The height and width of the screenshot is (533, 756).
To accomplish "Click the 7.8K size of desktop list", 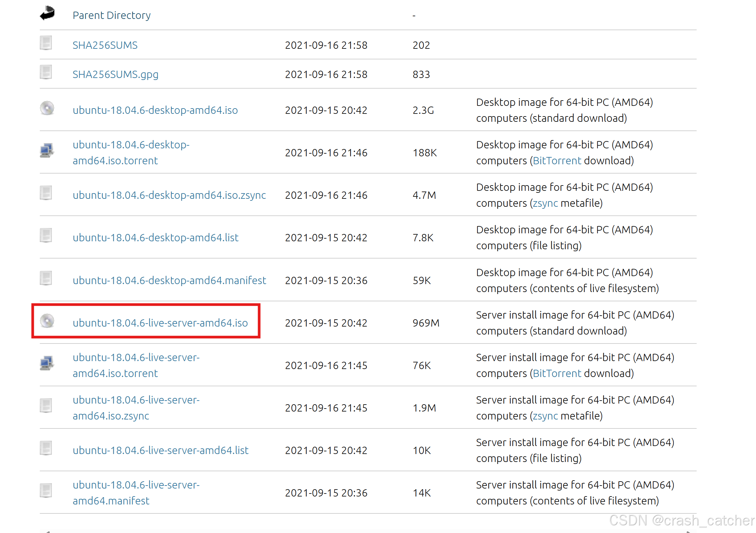I will point(423,238).
